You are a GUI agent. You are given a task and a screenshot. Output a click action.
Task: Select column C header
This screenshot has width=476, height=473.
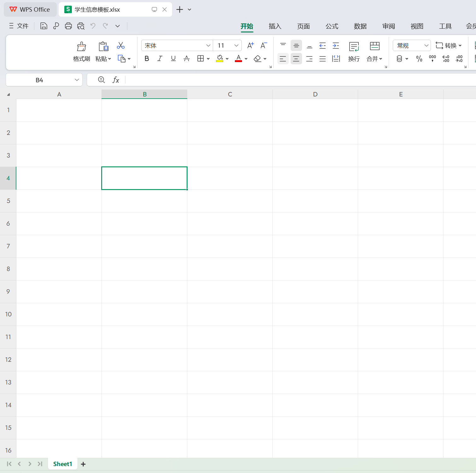(230, 94)
